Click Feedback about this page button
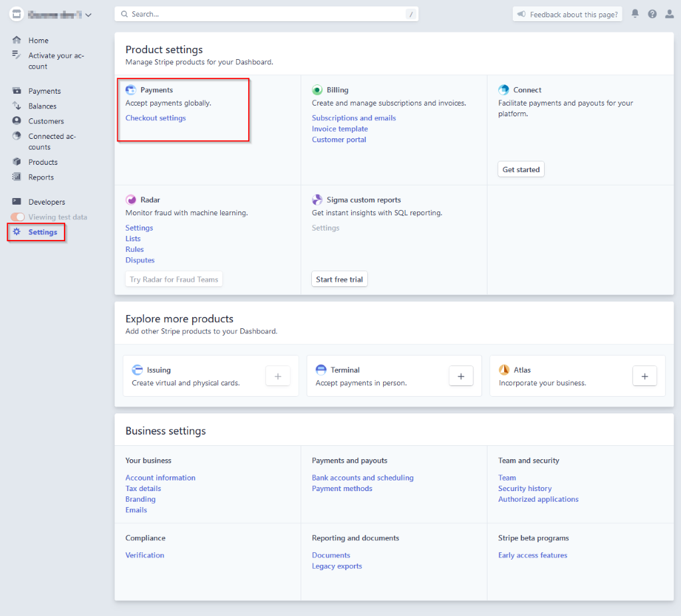The width and height of the screenshot is (681, 616). coord(567,15)
